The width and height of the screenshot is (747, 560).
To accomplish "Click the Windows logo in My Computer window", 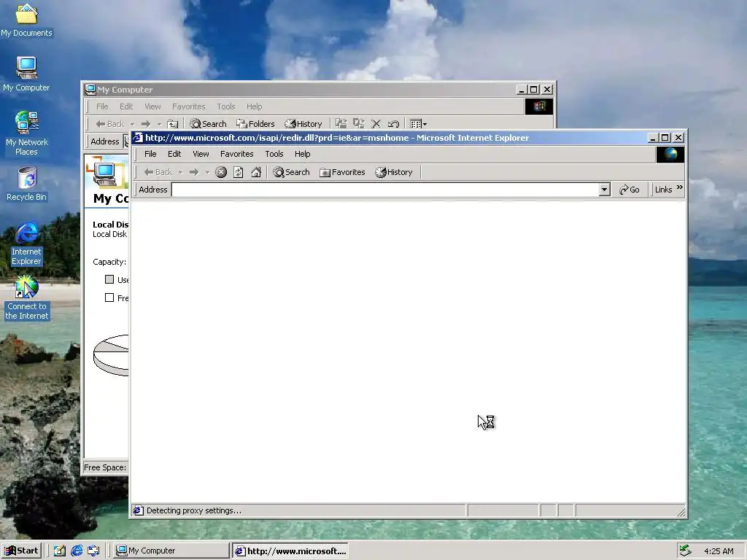I will point(539,106).
